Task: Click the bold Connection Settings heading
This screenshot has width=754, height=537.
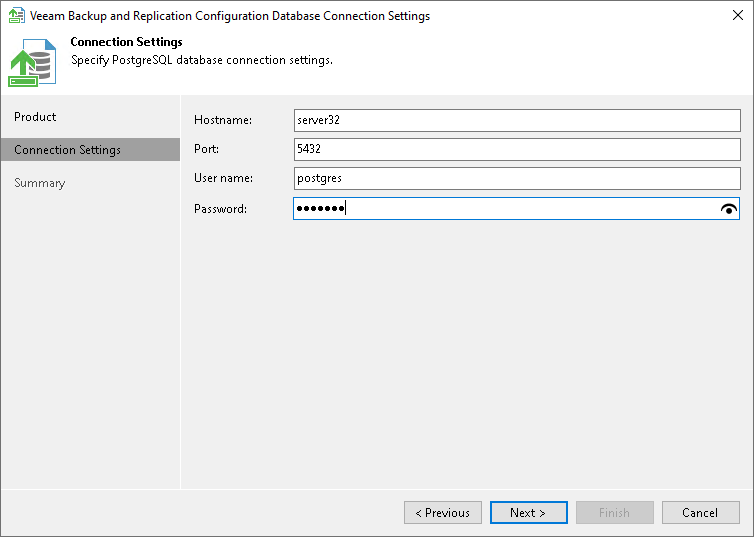Action: click(126, 42)
